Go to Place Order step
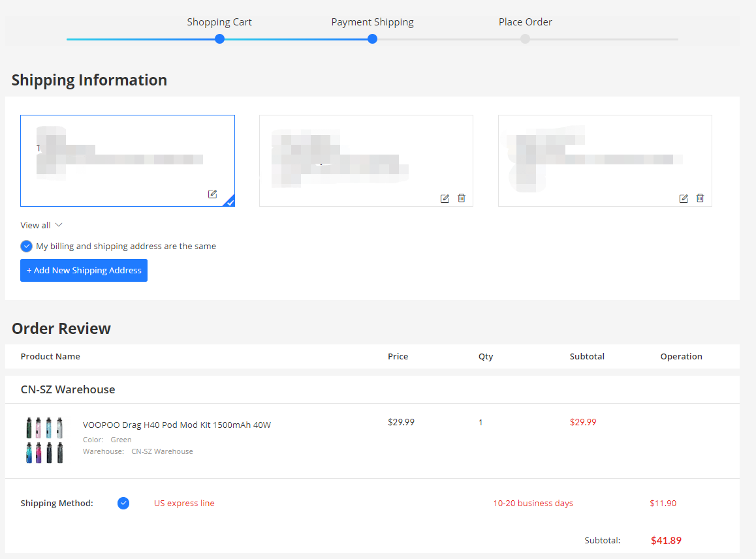The height and width of the screenshot is (559, 756). pyautogui.click(x=525, y=22)
